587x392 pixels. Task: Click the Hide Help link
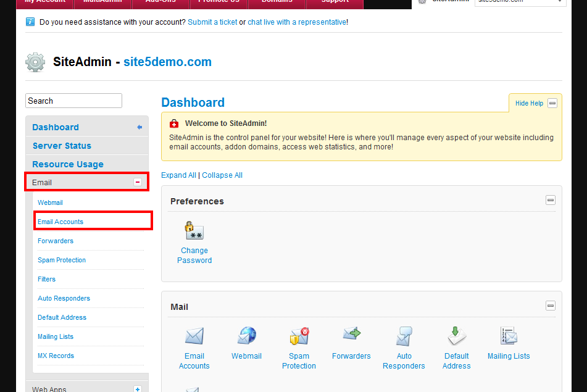[x=529, y=103]
